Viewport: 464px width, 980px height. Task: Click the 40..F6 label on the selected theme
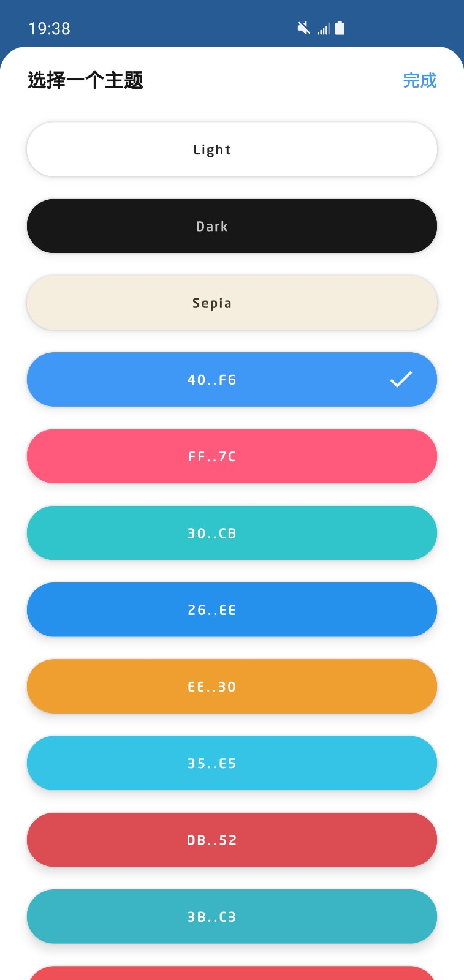(211, 380)
